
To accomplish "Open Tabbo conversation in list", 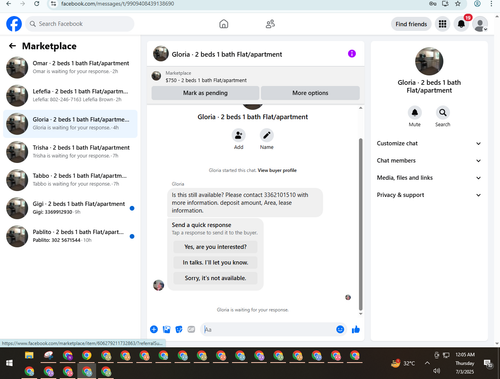I will coord(70,180).
